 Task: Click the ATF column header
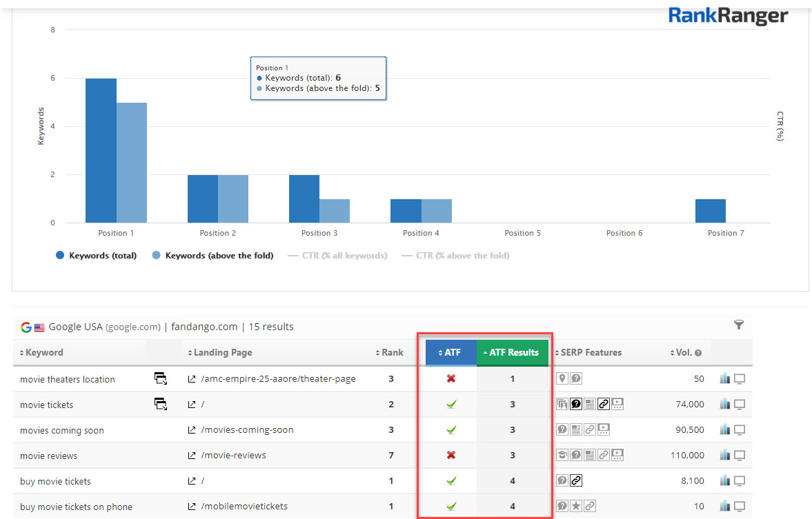click(451, 352)
